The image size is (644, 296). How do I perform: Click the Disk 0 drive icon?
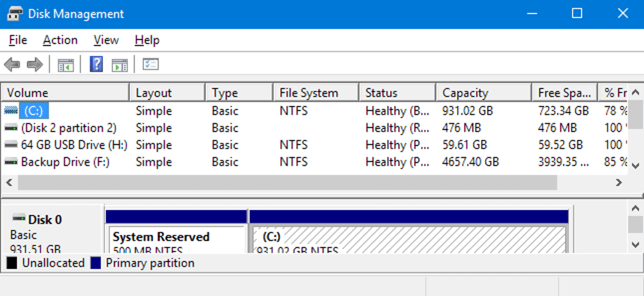click(x=19, y=218)
